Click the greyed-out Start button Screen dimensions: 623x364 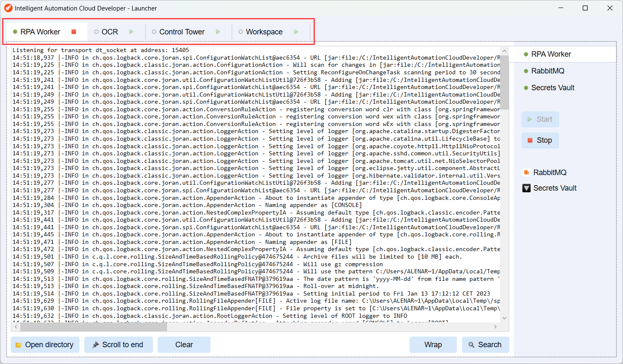(x=540, y=119)
